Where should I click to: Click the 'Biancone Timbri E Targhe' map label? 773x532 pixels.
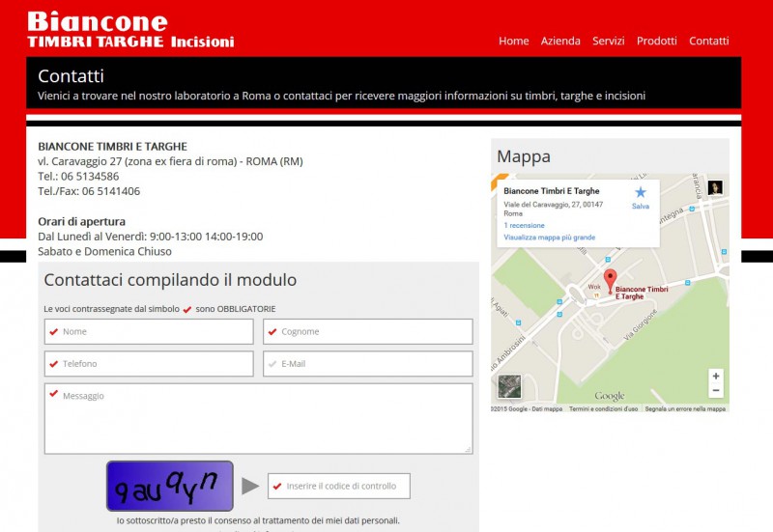click(x=642, y=293)
